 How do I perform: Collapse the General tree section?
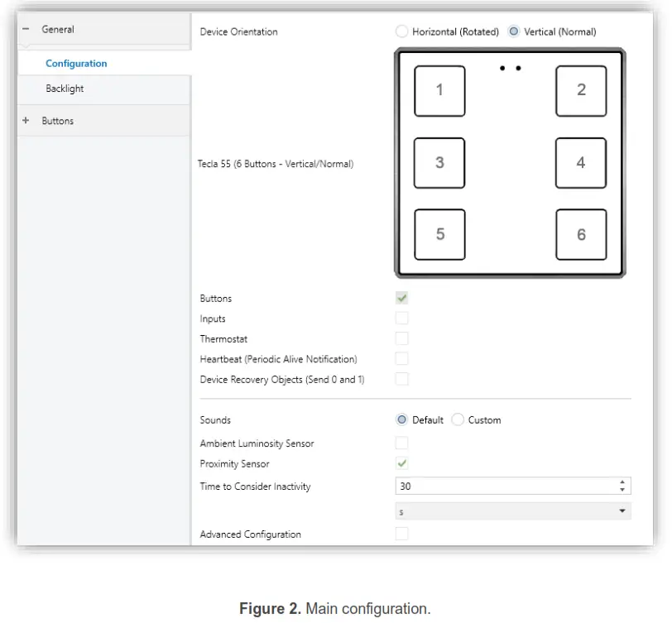(x=26, y=29)
